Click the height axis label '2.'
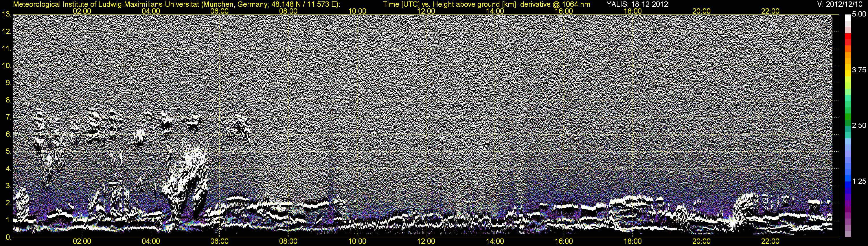Image resolution: width=868 pixels, height=246 pixels. tap(8, 203)
